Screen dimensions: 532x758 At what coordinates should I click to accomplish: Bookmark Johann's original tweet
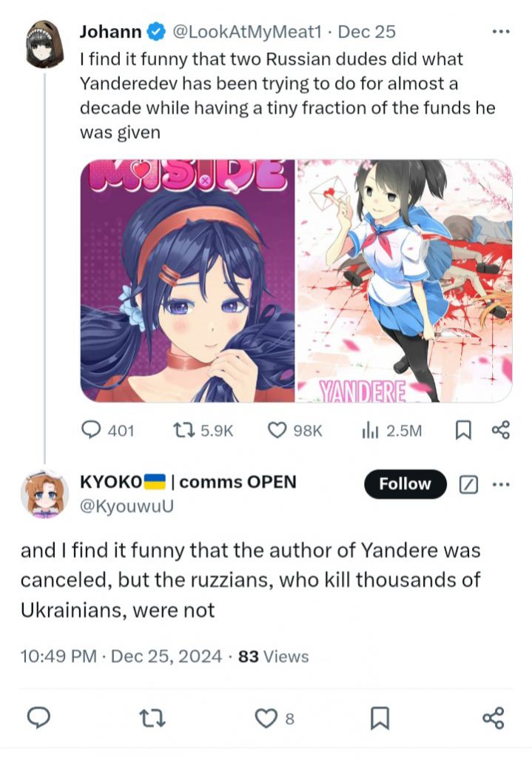(x=463, y=430)
